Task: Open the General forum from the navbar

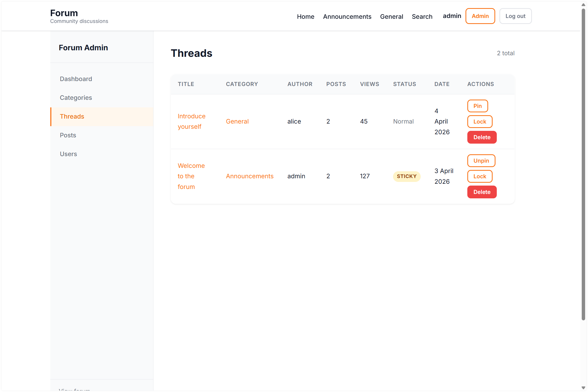Action: [391, 16]
